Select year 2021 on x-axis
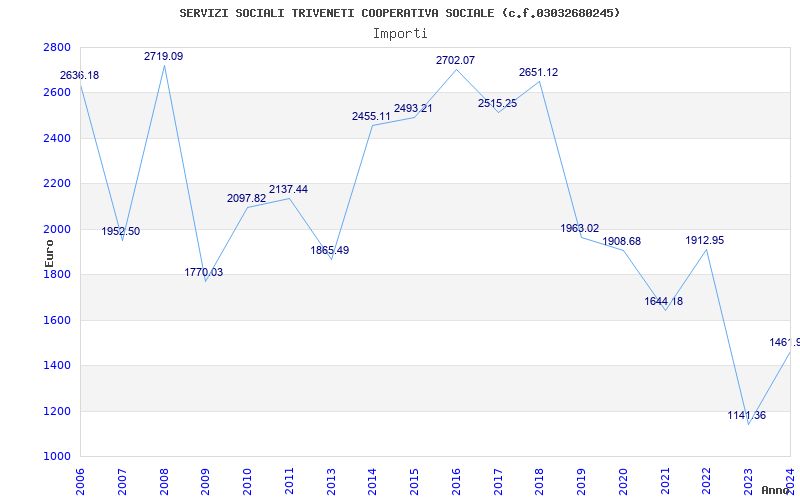The image size is (800, 500). coord(665,482)
